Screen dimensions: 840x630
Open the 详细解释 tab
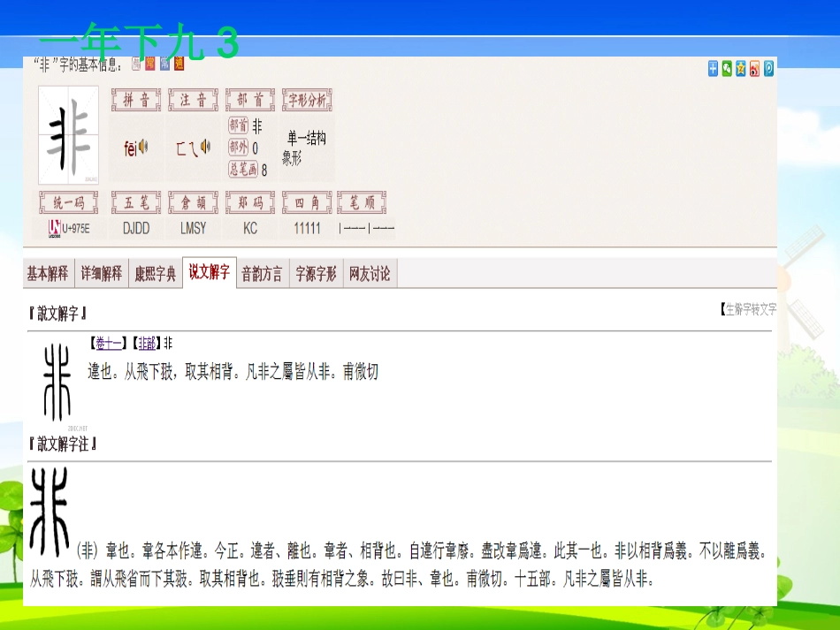coord(102,274)
